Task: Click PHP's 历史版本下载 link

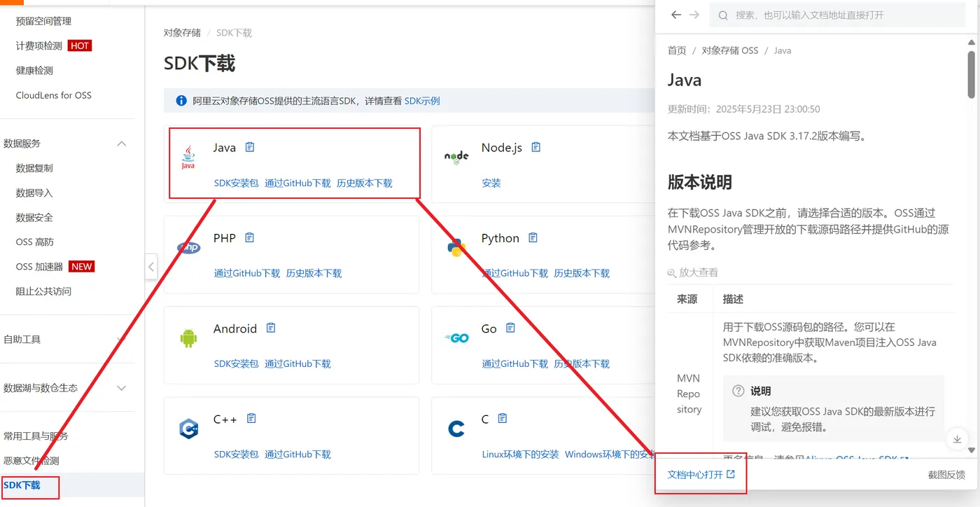Action: (314, 273)
